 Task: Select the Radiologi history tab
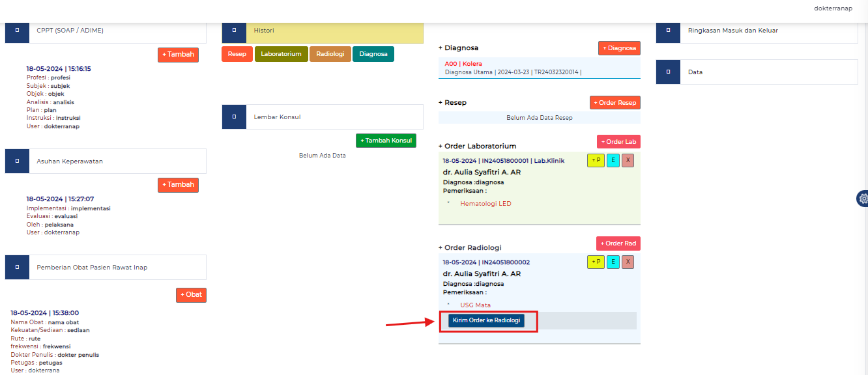click(x=330, y=54)
